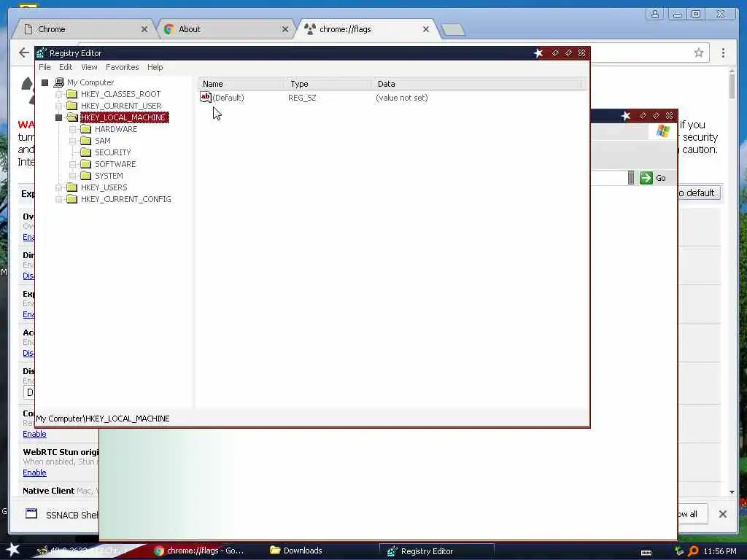Expand the SOFTWARE subkey
The height and width of the screenshot is (560, 747).
coord(72,164)
